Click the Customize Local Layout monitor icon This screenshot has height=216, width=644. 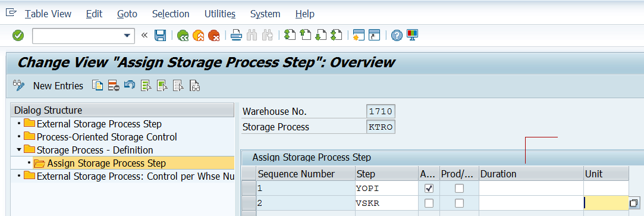(412, 35)
